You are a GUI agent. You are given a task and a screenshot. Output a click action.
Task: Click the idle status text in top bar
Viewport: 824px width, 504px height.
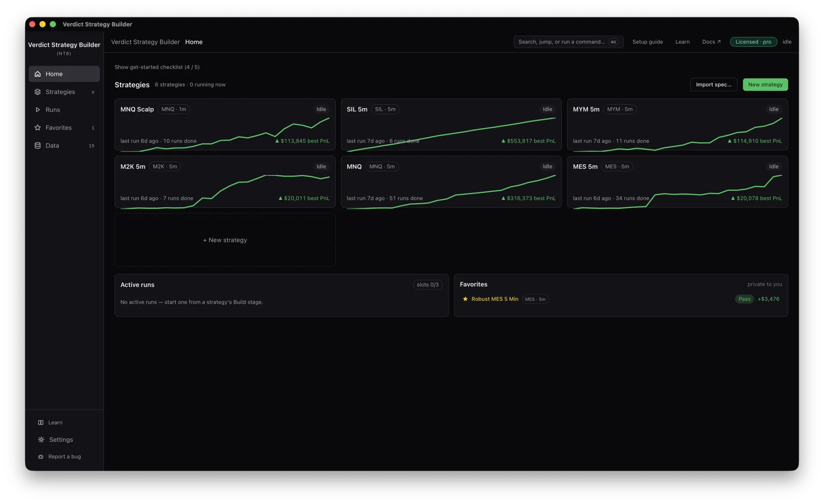787,42
